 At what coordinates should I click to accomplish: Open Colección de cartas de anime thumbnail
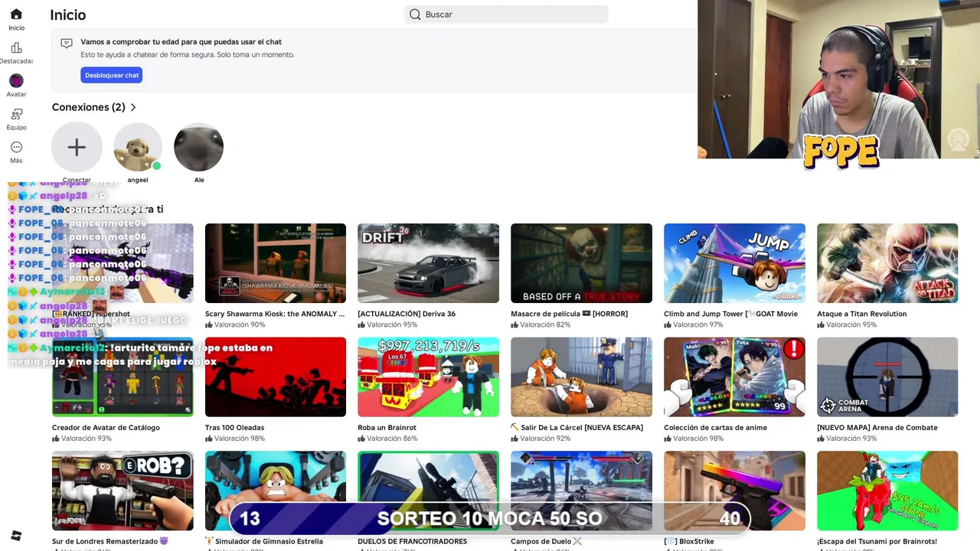point(734,377)
